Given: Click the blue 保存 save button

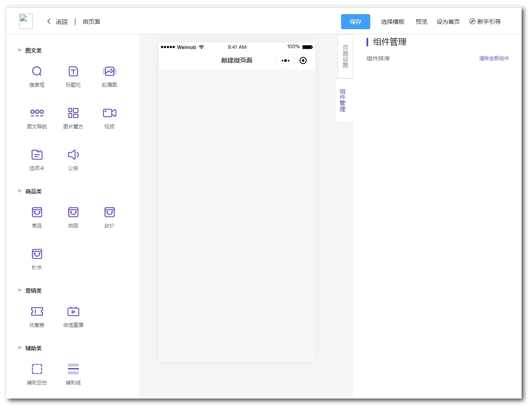Looking at the screenshot, I should coord(355,22).
